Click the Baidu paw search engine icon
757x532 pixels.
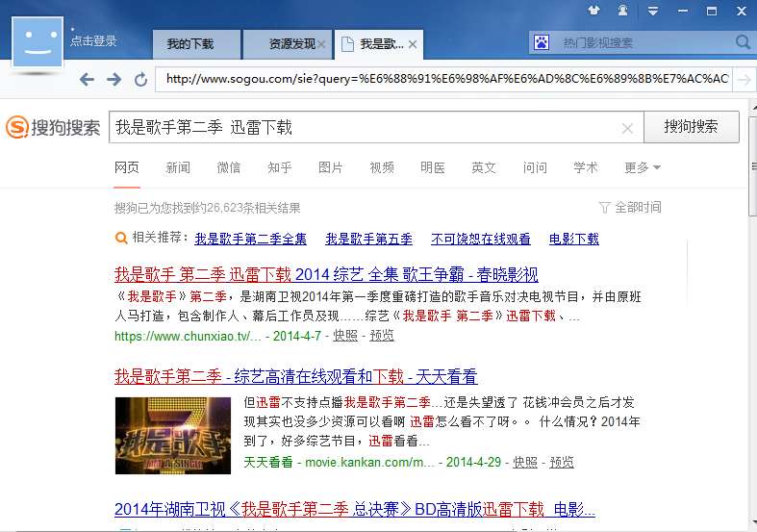tap(542, 43)
